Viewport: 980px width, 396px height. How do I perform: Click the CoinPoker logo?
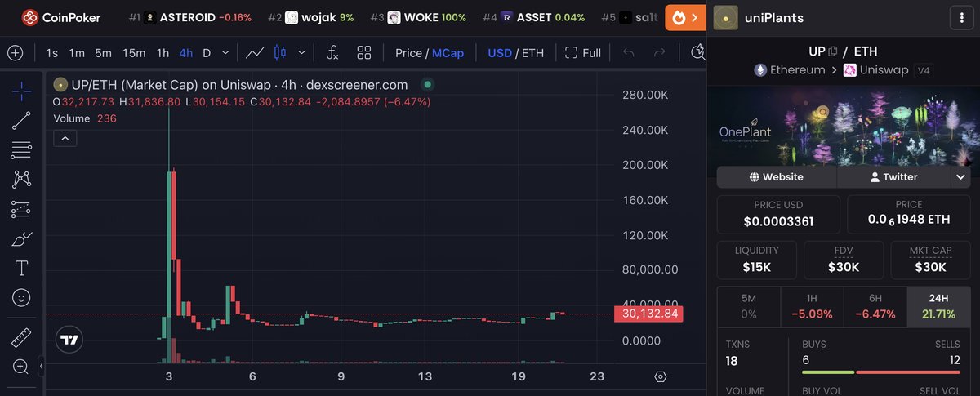pos(63,17)
